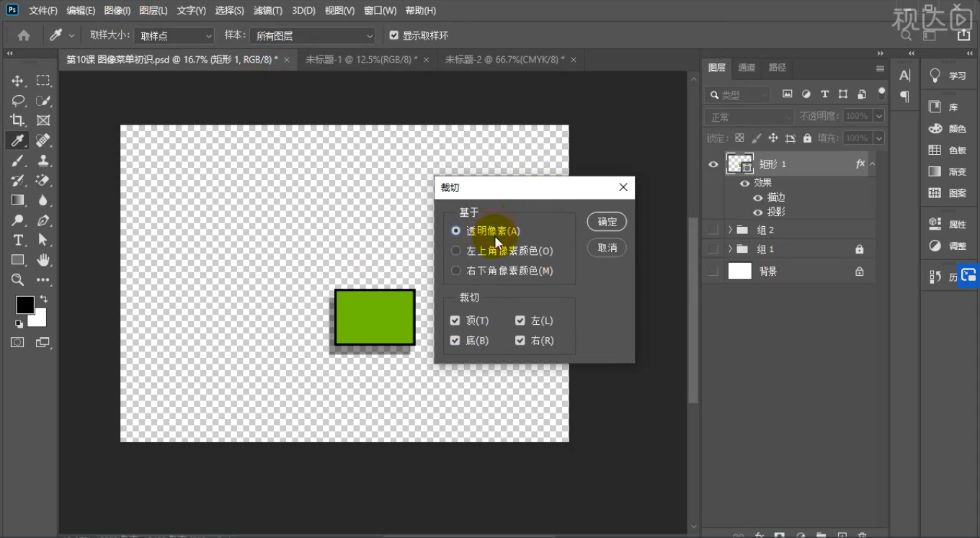Screen dimensions: 980x538
Task: Select the Horizontal Type tool
Action: pos(18,240)
